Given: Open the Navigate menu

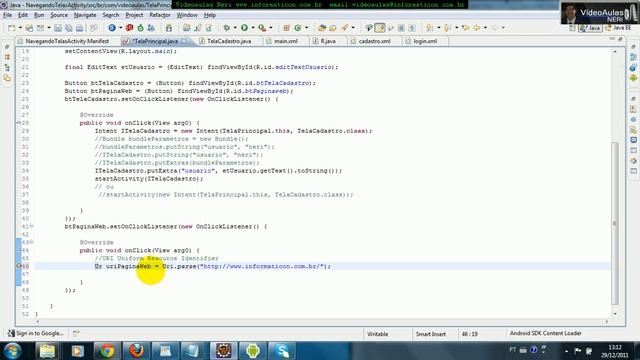Looking at the screenshot, I should (x=85, y=15).
